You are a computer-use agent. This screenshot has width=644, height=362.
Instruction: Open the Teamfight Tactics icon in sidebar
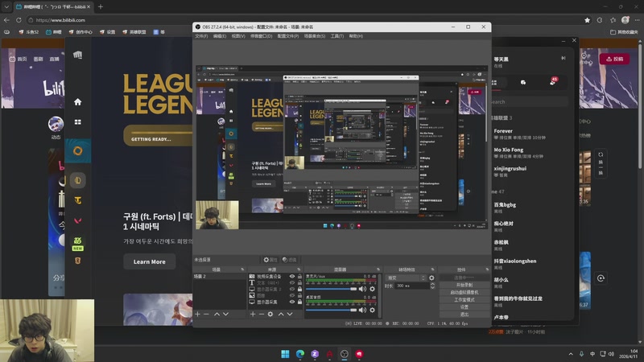coord(77,200)
